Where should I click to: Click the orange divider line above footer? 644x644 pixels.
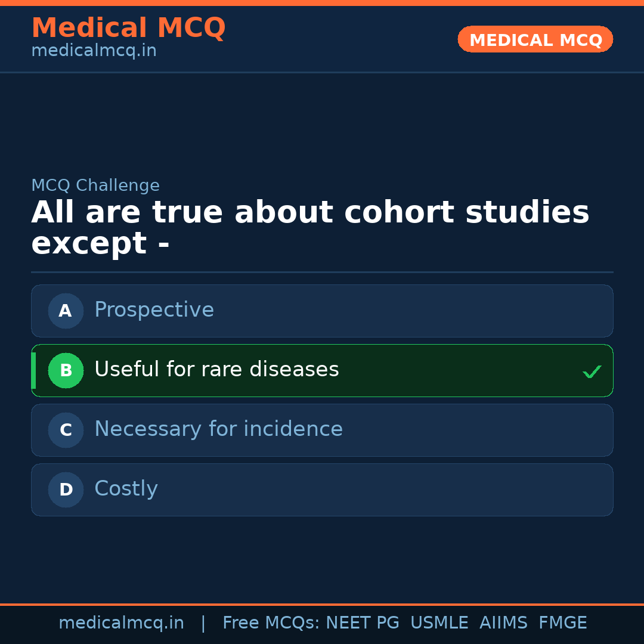322,604
